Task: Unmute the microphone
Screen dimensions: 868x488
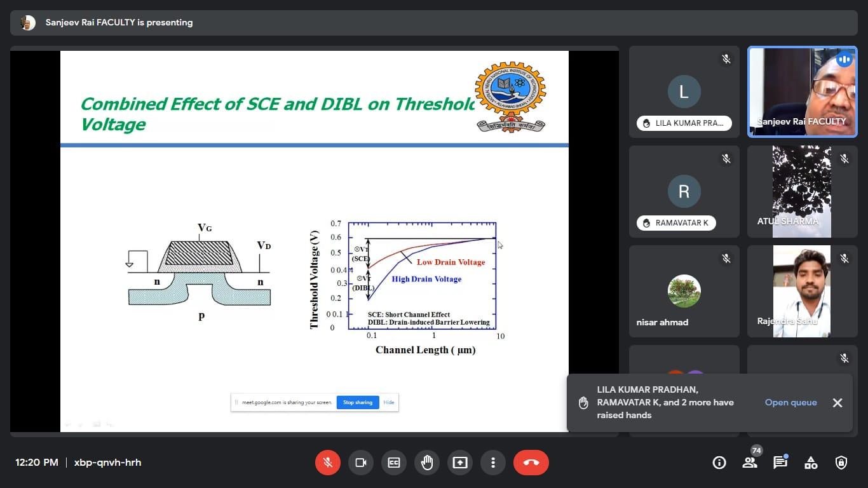Action: tap(328, 463)
